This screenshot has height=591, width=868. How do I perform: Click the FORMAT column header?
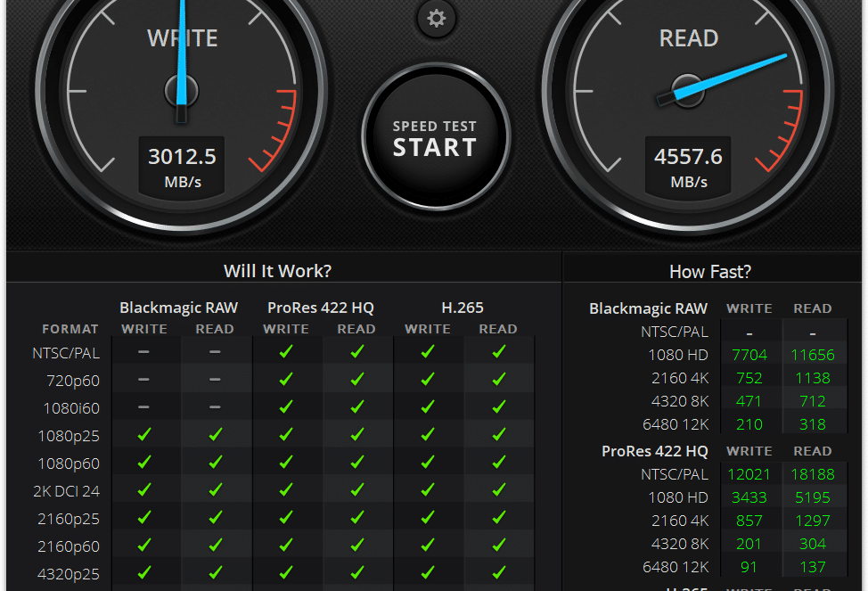pos(70,329)
